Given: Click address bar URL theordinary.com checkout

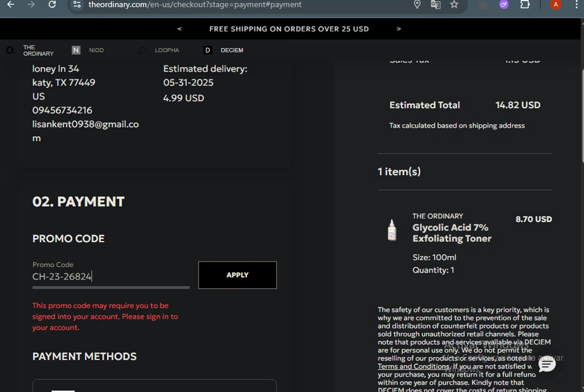Looking at the screenshot, I should click(195, 5).
